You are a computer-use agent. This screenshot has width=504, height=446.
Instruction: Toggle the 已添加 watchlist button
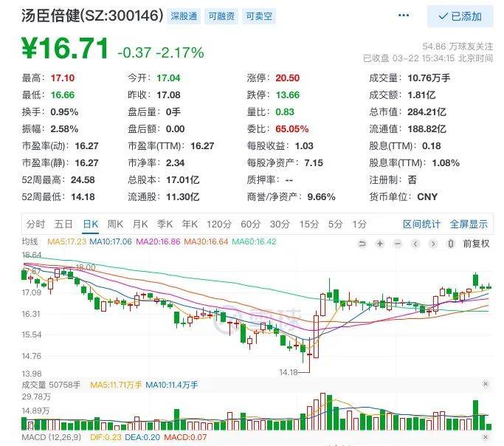(460, 16)
